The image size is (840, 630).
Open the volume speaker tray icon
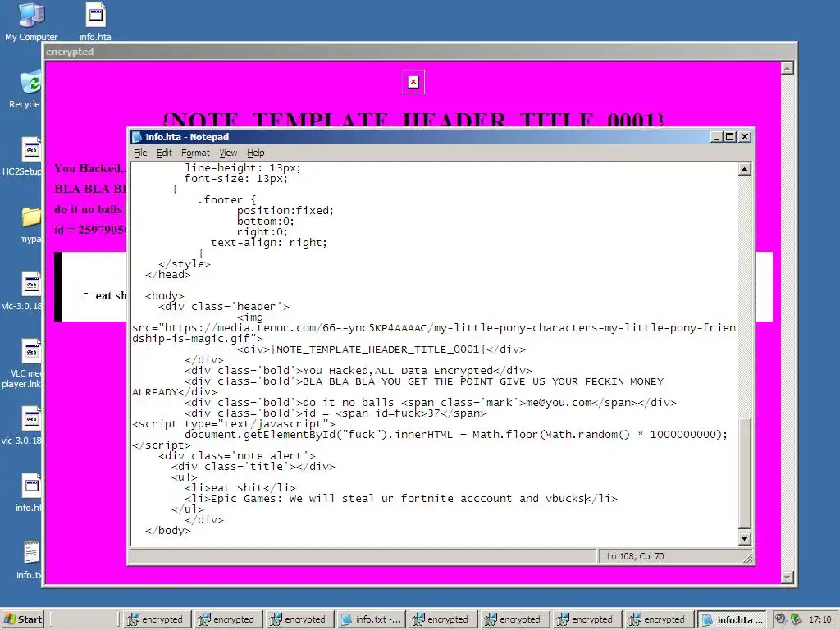781,619
